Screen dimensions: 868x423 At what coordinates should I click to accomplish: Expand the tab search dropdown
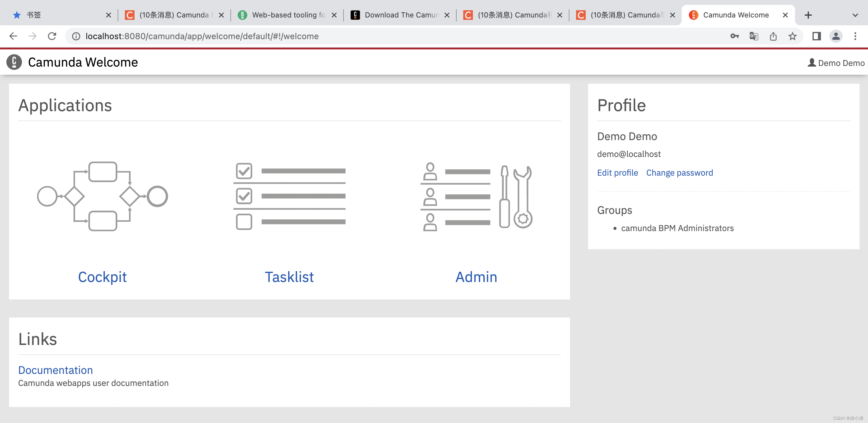[855, 15]
